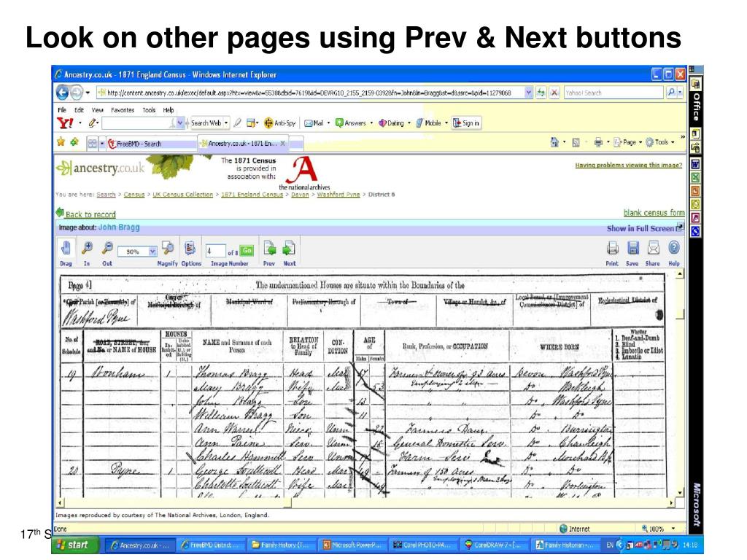Open the View menu
This screenshot has width=747, height=560.
coord(97,110)
